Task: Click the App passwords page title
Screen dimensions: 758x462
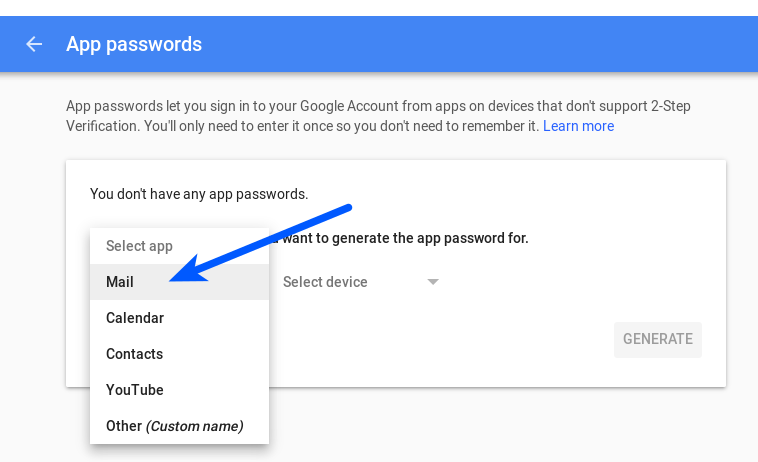Action: (134, 44)
